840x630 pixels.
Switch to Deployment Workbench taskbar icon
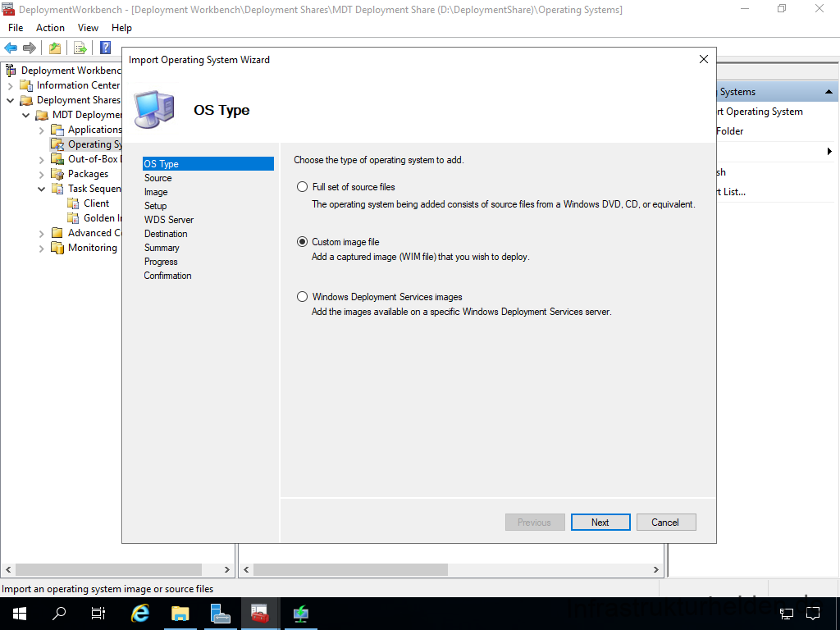point(260,614)
